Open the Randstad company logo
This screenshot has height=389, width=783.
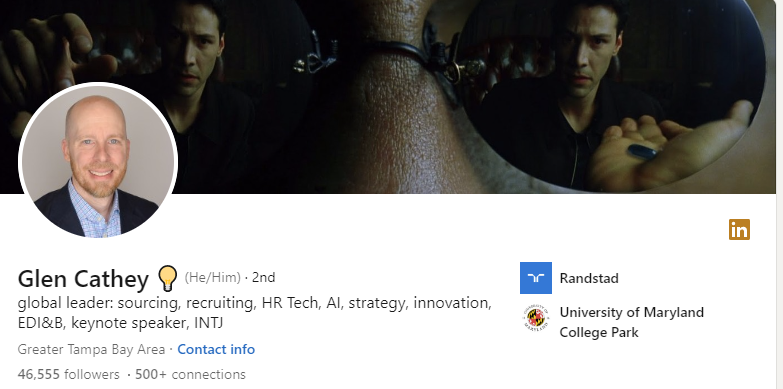point(536,278)
